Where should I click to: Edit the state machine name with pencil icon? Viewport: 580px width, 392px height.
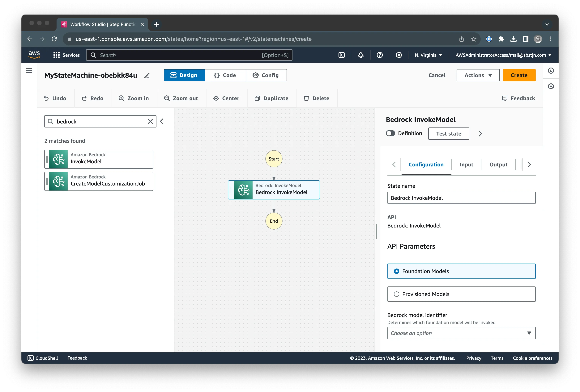pyautogui.click(x=147, y=76)
